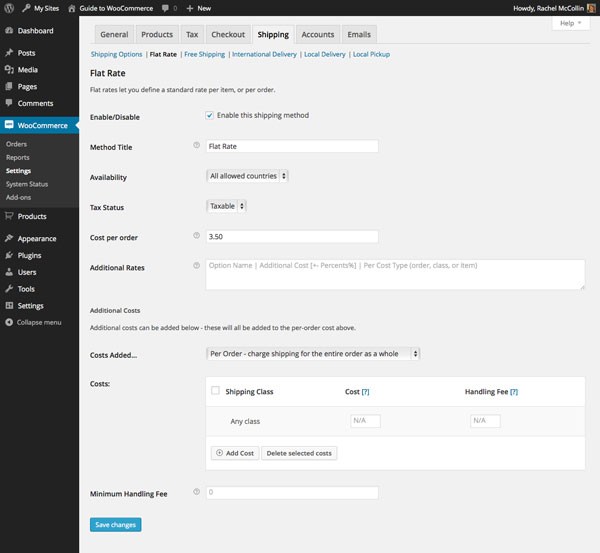600x553 pixels.
Task: Click the Plugins plug icon
Action: (9, 255)
